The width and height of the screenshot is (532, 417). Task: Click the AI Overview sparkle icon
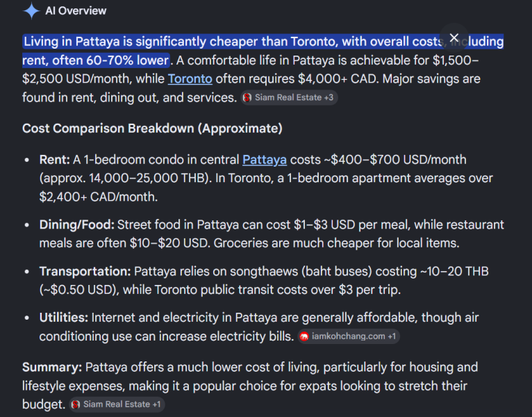31,10
